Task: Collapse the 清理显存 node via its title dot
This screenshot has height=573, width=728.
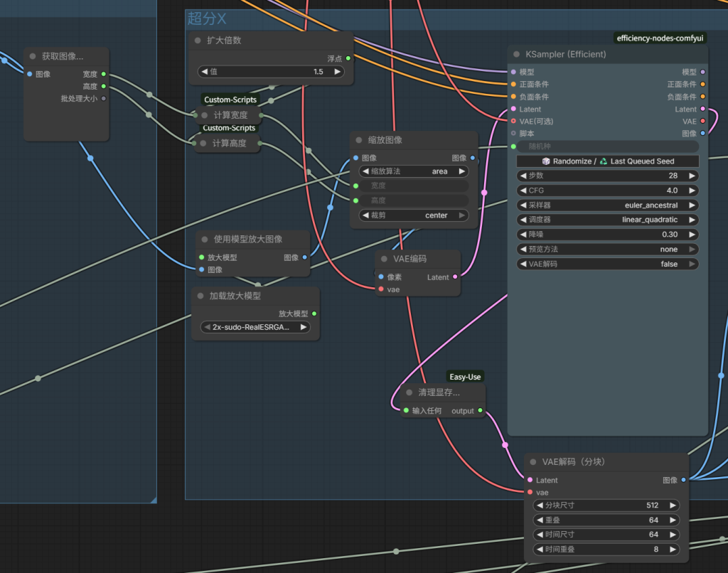Action: coord(409,392)
